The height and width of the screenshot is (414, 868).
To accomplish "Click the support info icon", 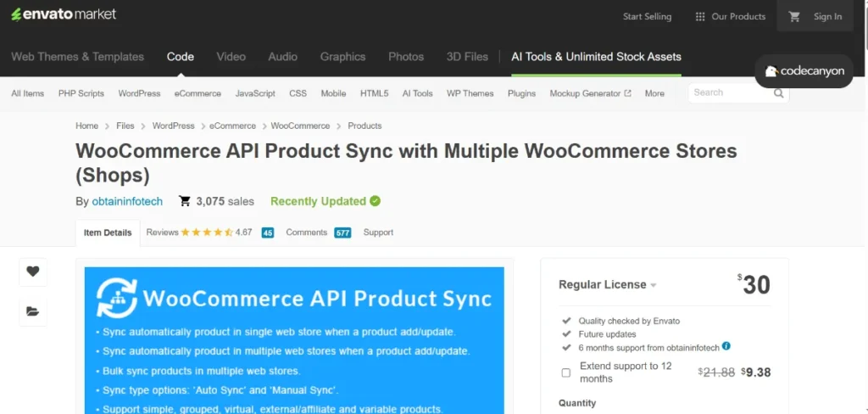I will pyautogui.click(x=726, y=346).
